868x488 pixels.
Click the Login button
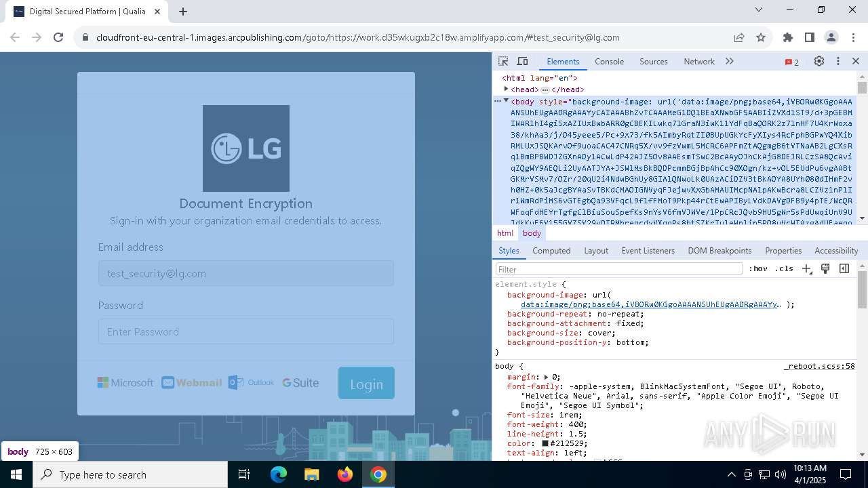click(x=366, y=384)
